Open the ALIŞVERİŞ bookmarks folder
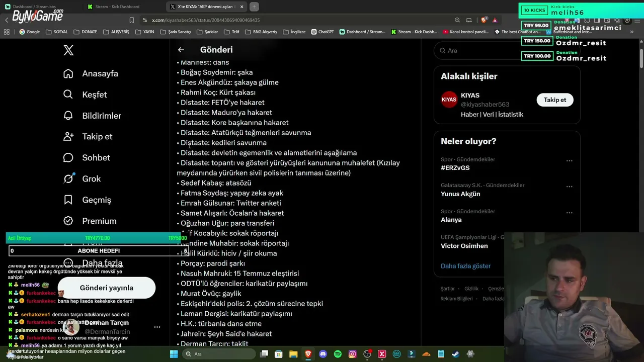The width and height of the screenshot is (644, 362). click(x=116, y=32)
